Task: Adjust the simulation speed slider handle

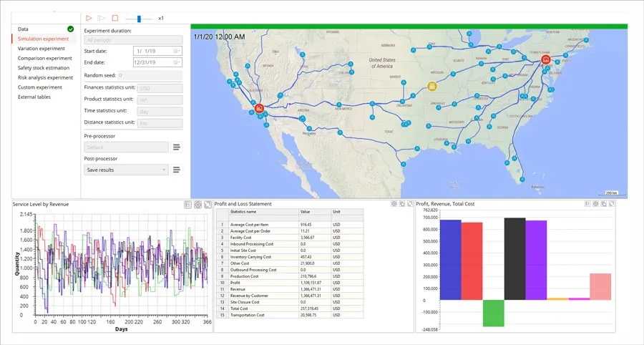Action: [140, 19]
